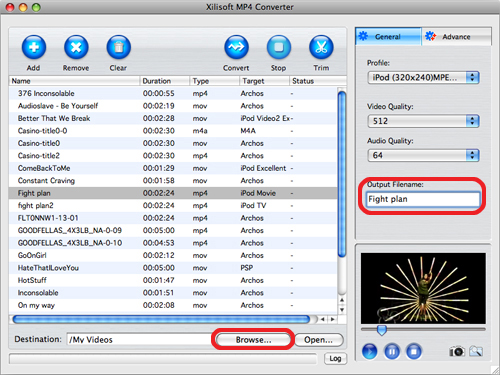
Task: Click the Log button
Action: [x=335, y=358]
